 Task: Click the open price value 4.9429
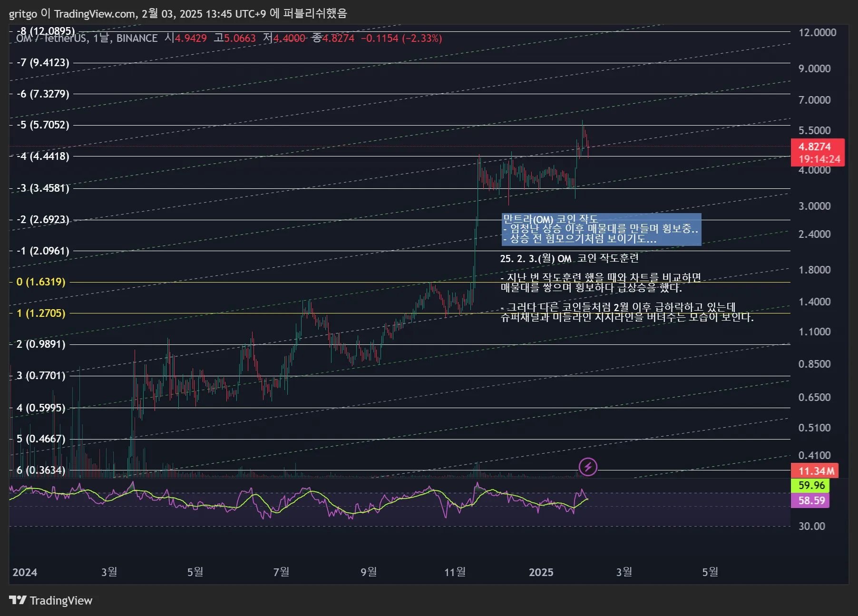(191, 38)
